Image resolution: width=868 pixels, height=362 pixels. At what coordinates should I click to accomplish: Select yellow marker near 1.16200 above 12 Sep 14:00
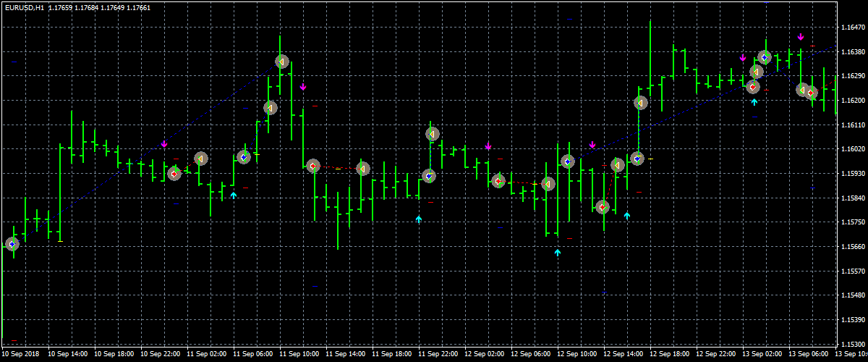click(x=640, y=103)
